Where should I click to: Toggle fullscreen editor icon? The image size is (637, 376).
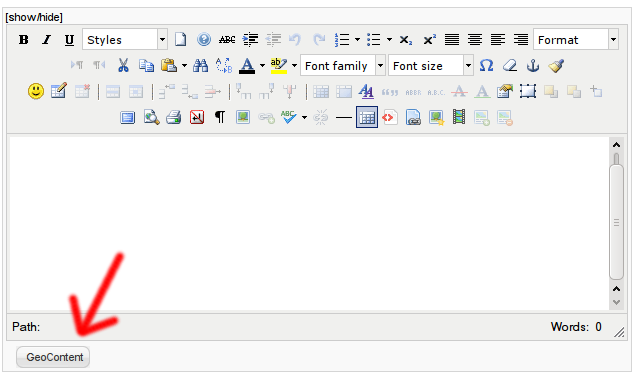(x=128, y=118)
